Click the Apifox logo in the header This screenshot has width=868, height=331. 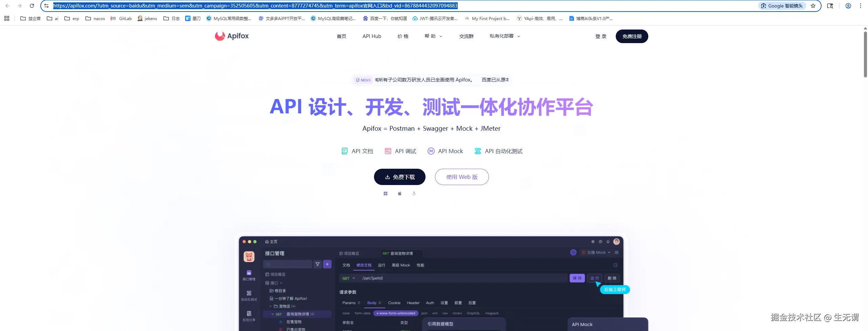tap(232, 36)
